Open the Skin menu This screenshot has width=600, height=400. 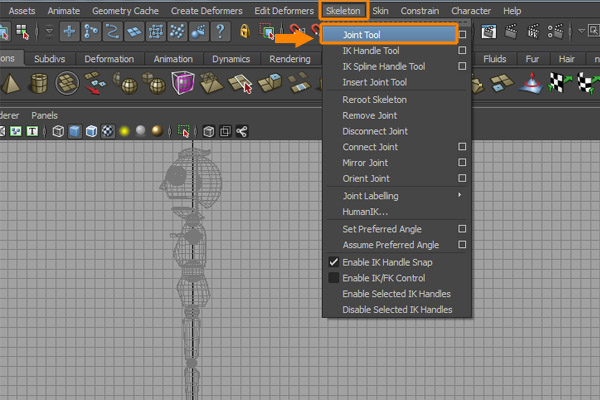pyautogui.click(x=381, y=10)
